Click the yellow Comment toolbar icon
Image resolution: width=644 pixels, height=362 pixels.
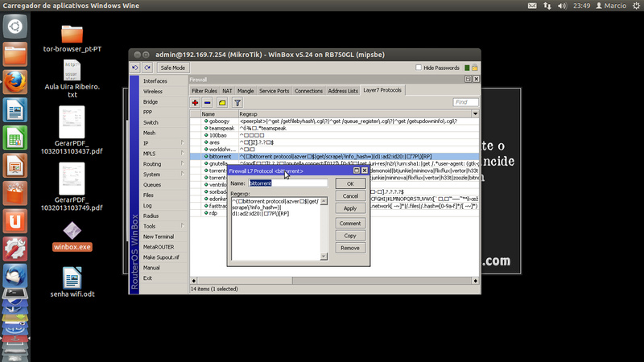point(222,103)
